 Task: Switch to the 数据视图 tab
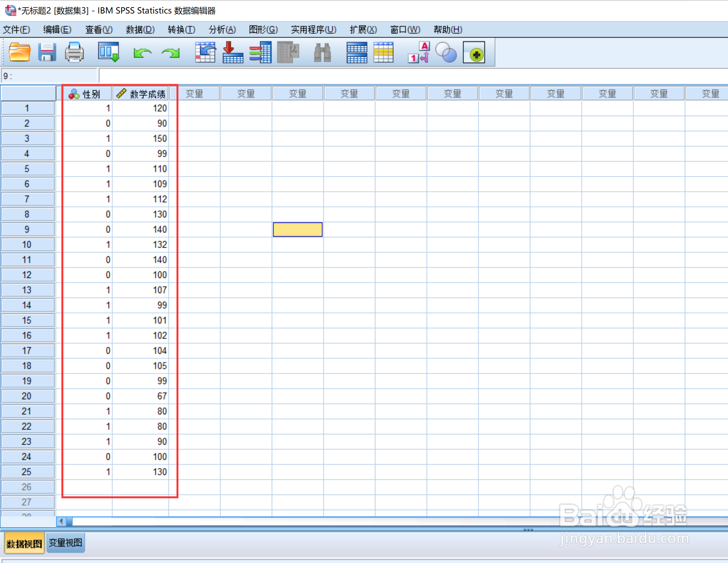24,544
